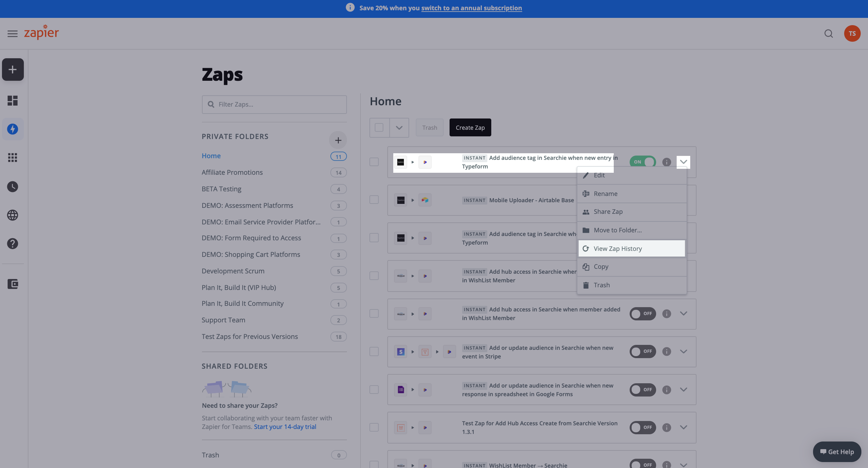The width and height of the screenshot is (868, 468).
Task: Choose Share Zap from the menu
Action: [632, 212]
